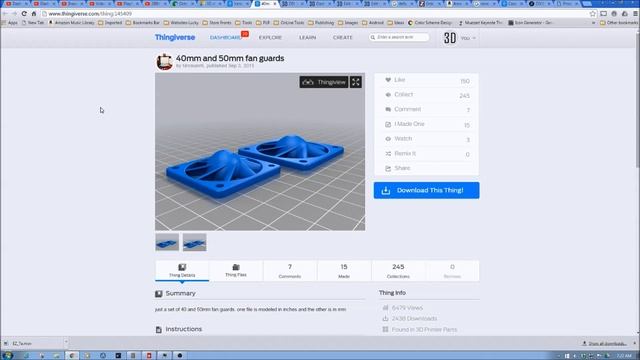Click the Downloads count in Thing Info
The width and height of the screenshot is (640, 360).
(x=414, y=319)
